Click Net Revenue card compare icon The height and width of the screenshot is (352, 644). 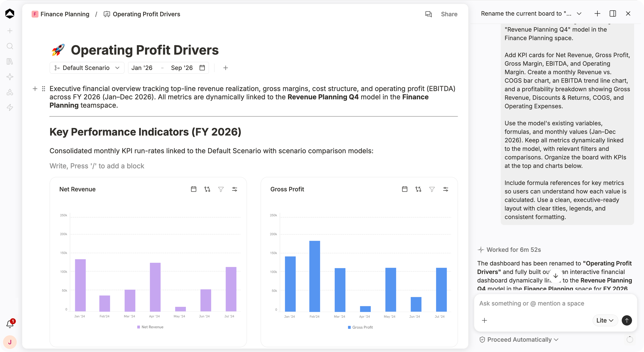tap(207, 189)
